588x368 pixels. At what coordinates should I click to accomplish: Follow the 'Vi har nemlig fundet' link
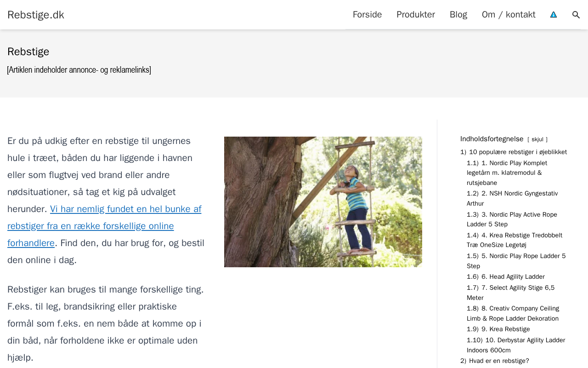pos(104,226)
